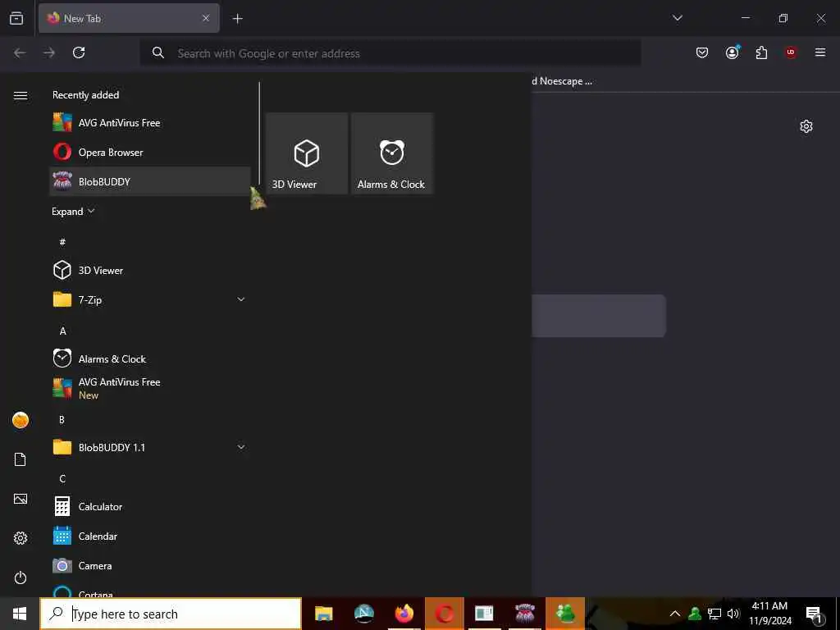Select the New Tab tab in Firefox
This screenshot has width=840, height=630.
(x=129, y=18)
